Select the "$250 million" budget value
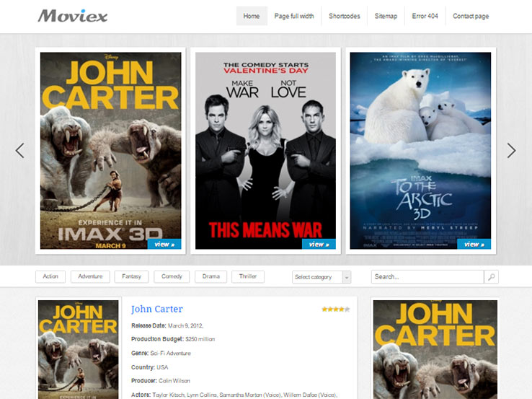Image resolution: width=532 pixels, height=399 pixels. [x=200, y=339]
